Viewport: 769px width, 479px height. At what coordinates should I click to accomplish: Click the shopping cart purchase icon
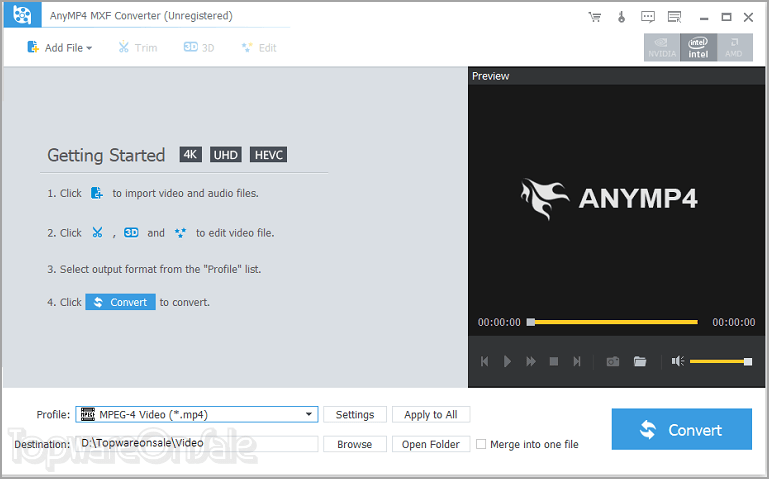point(595,17)
